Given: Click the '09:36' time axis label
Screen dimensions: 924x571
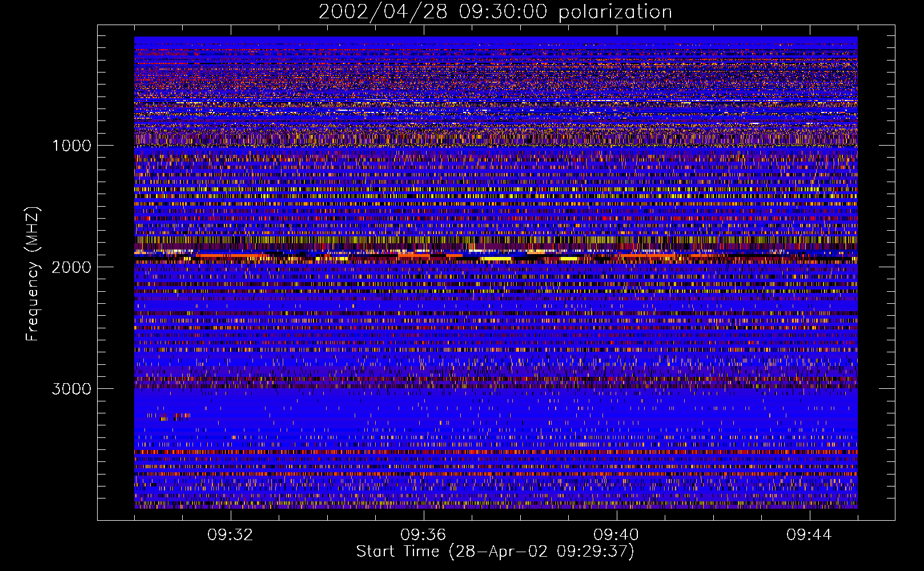Looking at the screenshot, I should click(x=423, y=535).
